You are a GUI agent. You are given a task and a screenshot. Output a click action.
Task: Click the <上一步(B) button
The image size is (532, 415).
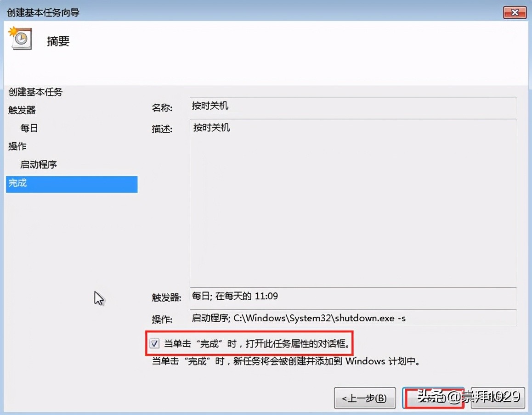tap(365, 398)
